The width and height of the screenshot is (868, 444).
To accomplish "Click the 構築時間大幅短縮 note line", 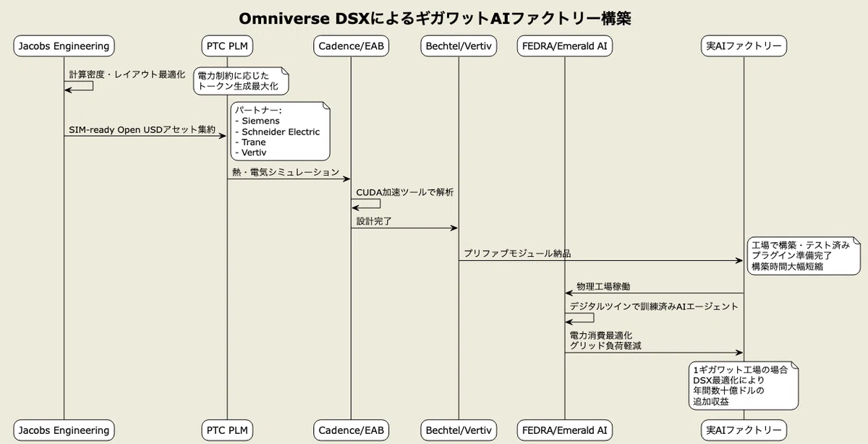I will click(786, 266).
